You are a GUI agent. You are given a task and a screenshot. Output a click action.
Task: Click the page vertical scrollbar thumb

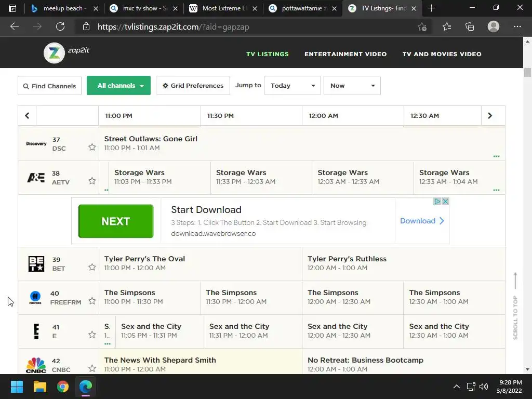coord(527,72)
